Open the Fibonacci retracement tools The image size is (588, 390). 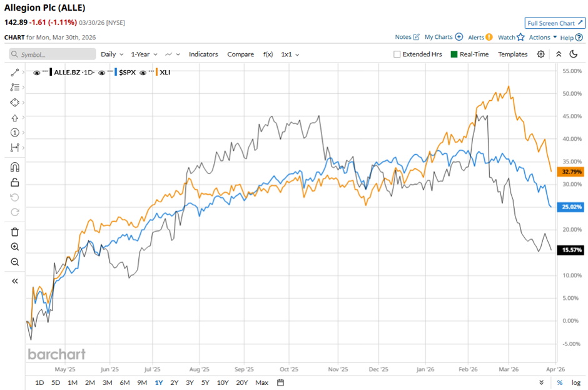pos(14,87)
